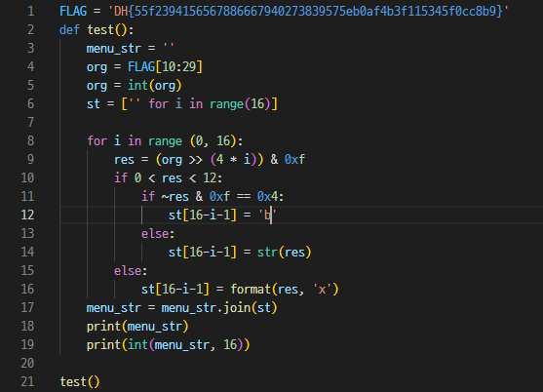The width and height of the screenshot is (543, 392).
Task: Click 'if 0 < res < 12:' condition
Action: (x=169, y=178)
